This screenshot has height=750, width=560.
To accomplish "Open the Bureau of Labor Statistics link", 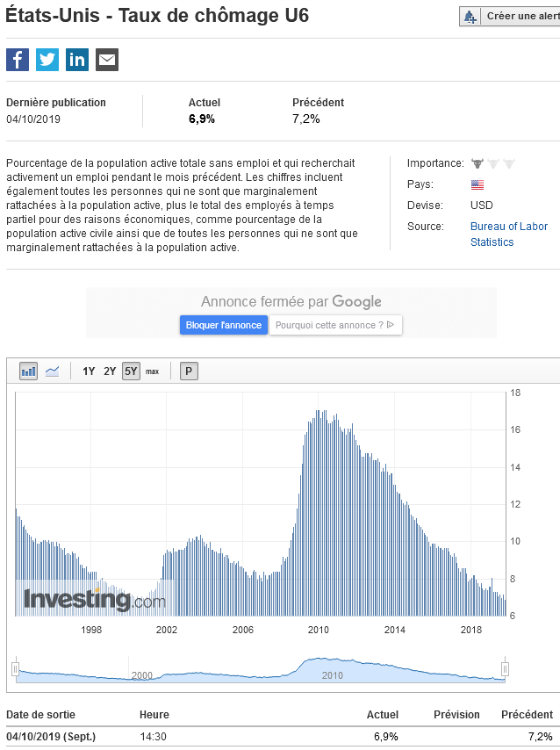I will click(x=508, y=227).
